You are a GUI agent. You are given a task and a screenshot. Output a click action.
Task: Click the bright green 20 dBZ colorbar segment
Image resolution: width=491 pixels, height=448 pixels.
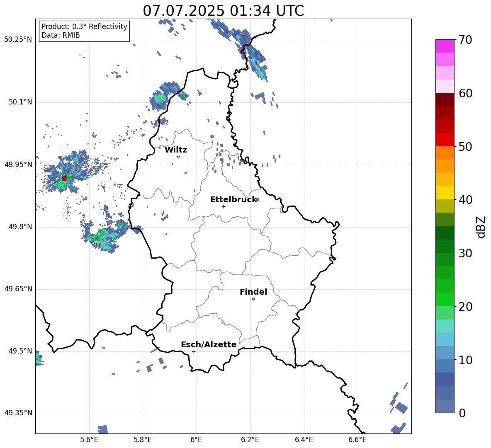[x=445, y=299]
